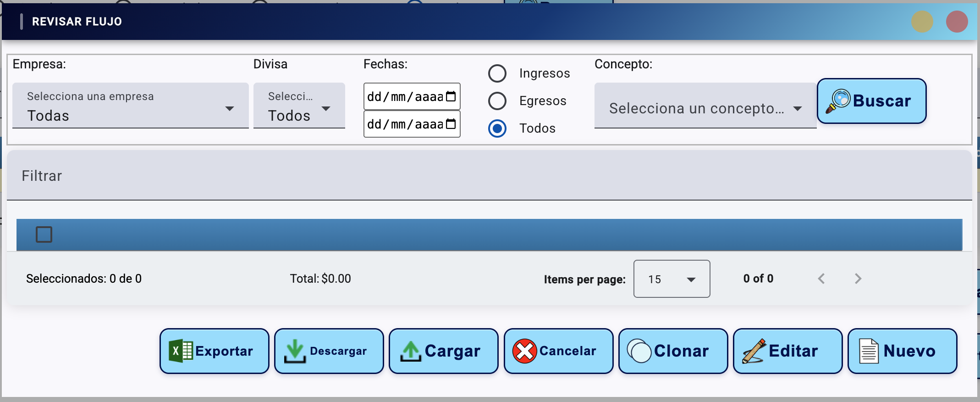This screenshot has width=980, height=402.
Task: Click the red X Cancelar icon
Action: click(524, 351)
